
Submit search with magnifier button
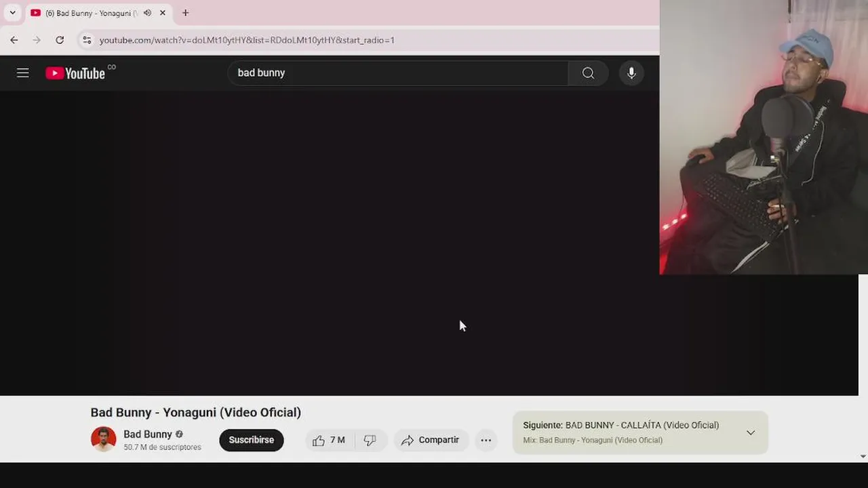click(x=588, y=73)
